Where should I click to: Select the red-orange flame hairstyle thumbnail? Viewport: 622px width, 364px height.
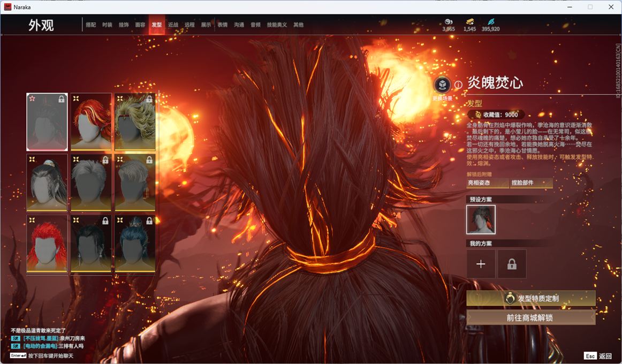click(x=91, y=122)
